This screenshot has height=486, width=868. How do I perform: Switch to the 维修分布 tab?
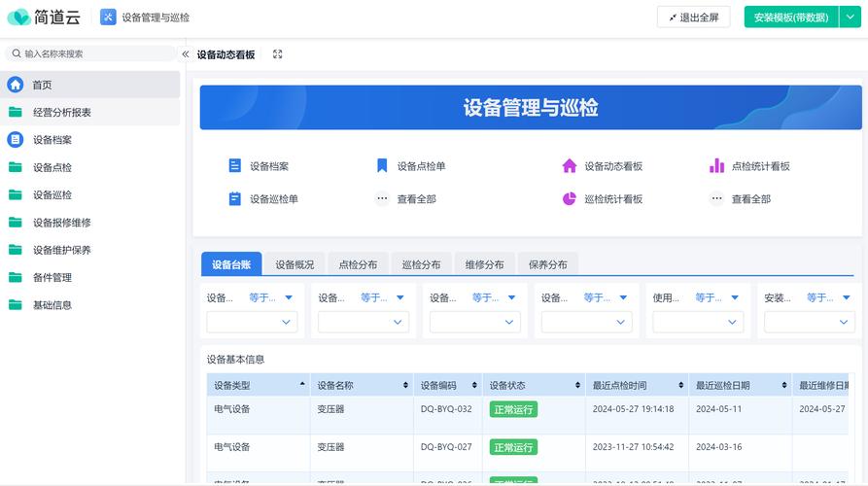point(484,264)
